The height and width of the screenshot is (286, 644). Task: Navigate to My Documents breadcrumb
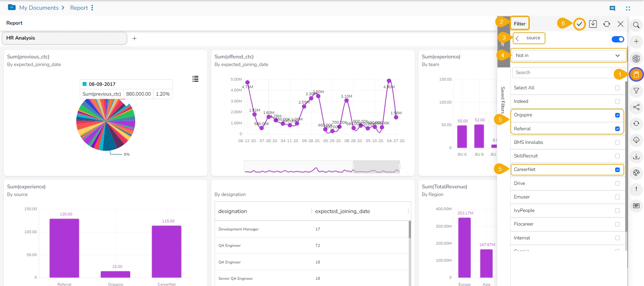(39, 8)
